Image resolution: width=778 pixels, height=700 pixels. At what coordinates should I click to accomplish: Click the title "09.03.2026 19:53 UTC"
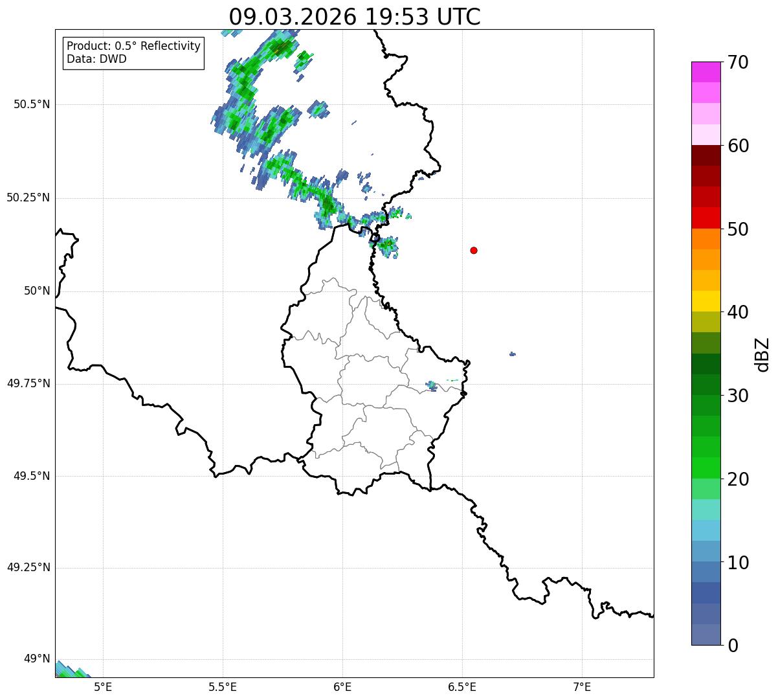tap(355, 17)
